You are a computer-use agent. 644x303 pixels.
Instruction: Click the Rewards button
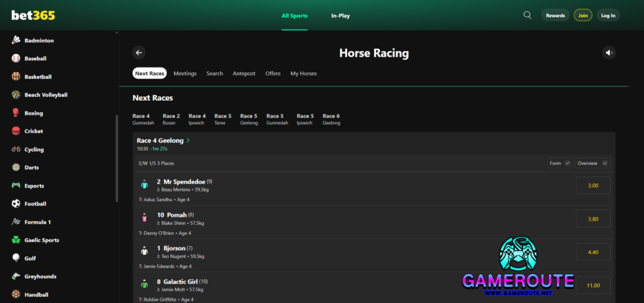point(555,15)
